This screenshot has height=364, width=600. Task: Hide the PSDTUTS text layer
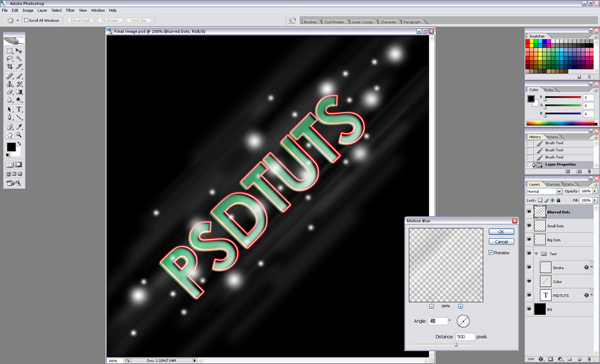[529, 295]
